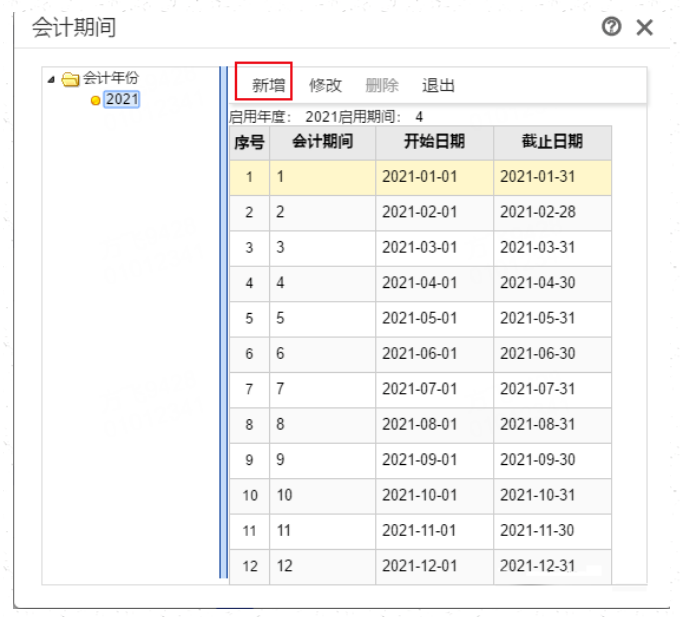Click the 新增 toolbar button
Image resolution: width=682 pixels, height=617 pixels.
click(268, 85)
